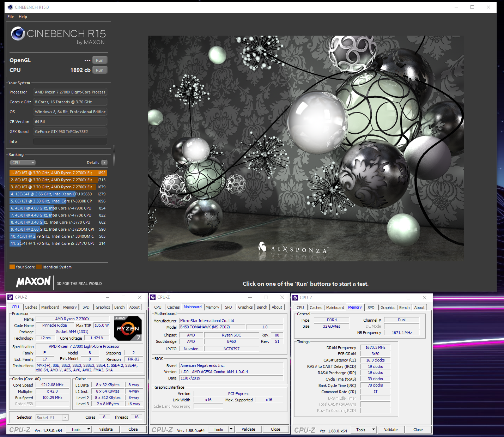This screenshot has height=437, width=504.
Task: Run the CPU benchmark
Action: pyautogui.click(x=100, y=70)
